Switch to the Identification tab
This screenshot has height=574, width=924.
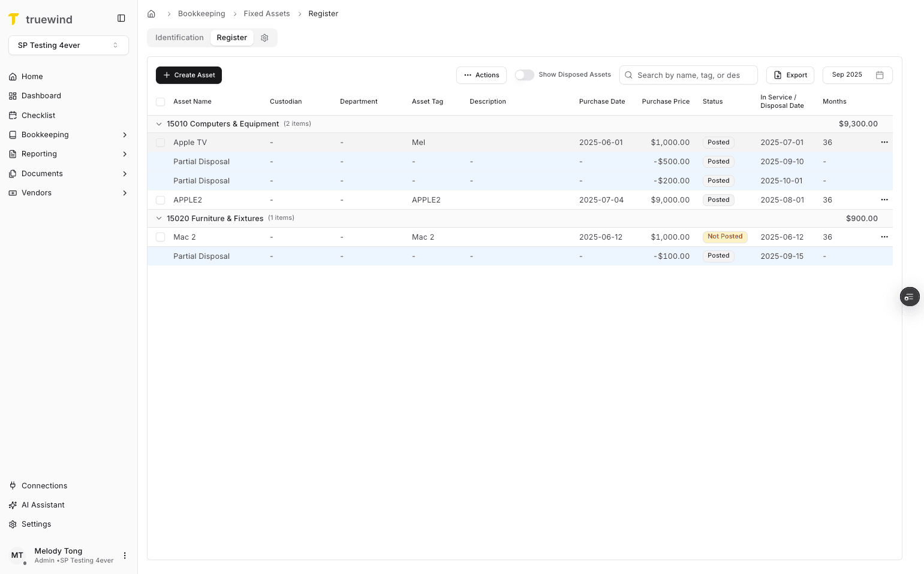[179, 37]
